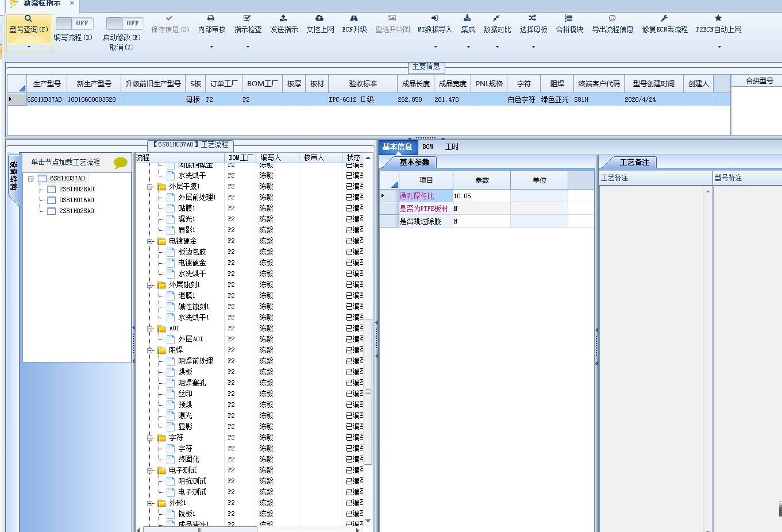Select the 基本参数 sub-tab
The height and width of the screenshot is (532, 782).
414,163
